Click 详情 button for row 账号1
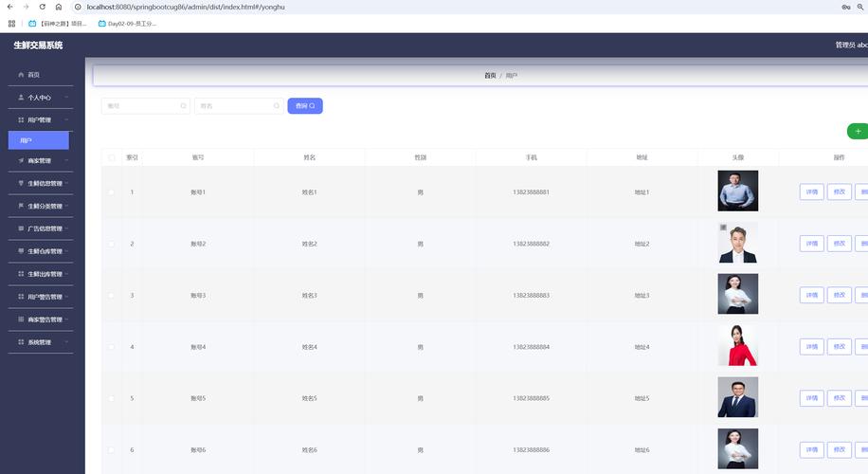The width and height of the screenshot is (868, 474). [x=811, y=192]
